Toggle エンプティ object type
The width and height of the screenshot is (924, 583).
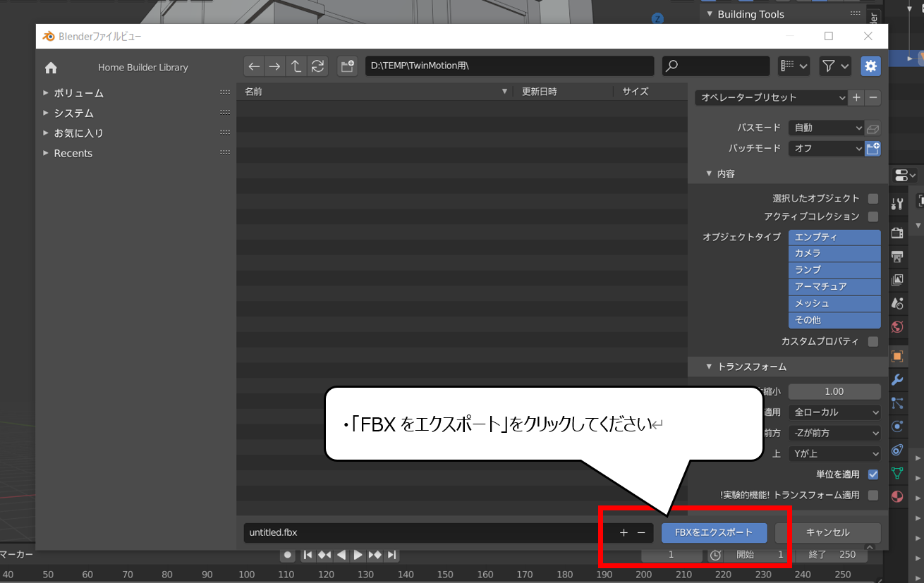click(834, 238)
